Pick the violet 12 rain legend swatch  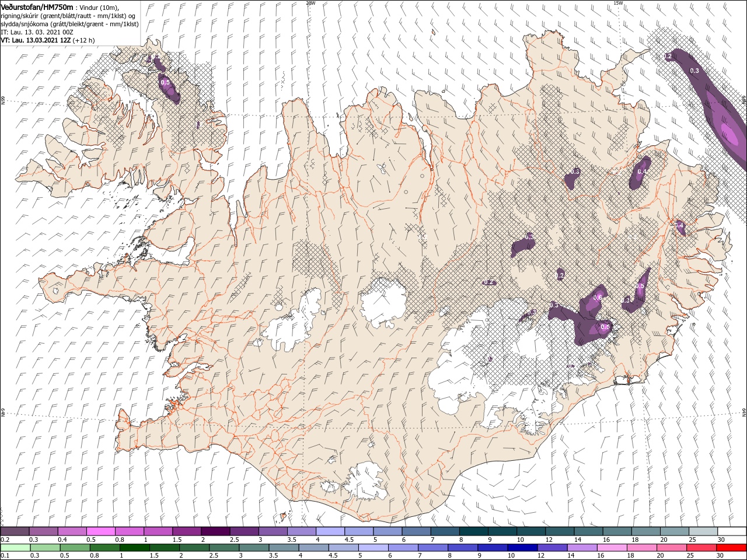[x=553, y=548]
